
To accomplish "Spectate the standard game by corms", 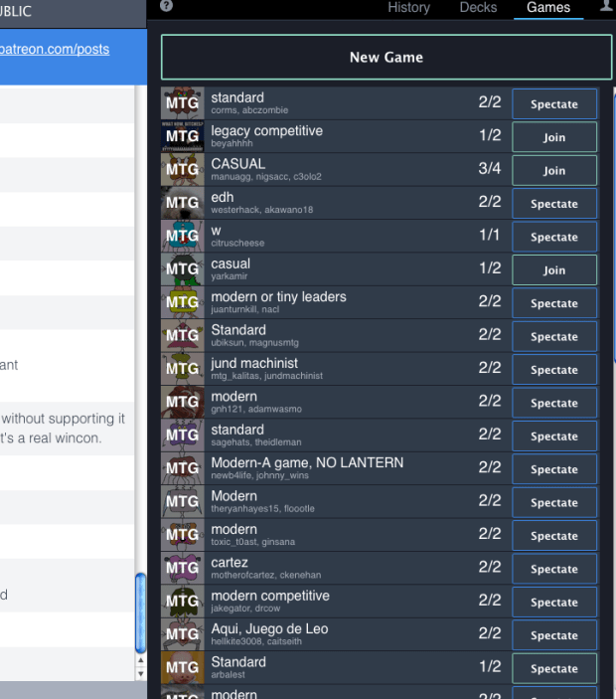I will click(554, 103).
